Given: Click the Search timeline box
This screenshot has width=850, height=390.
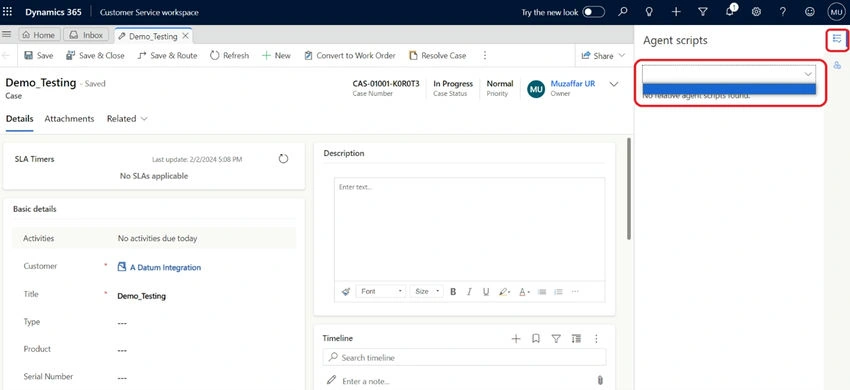Looking at the screenshot, I should tap(465, 357).
